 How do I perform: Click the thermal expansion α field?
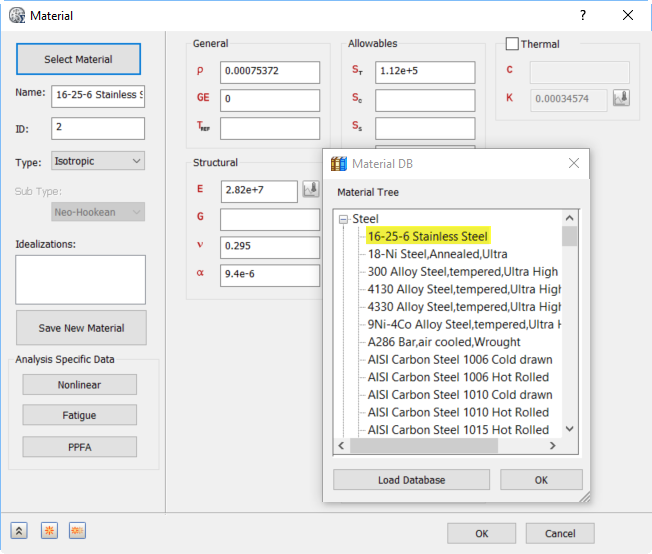270,275
